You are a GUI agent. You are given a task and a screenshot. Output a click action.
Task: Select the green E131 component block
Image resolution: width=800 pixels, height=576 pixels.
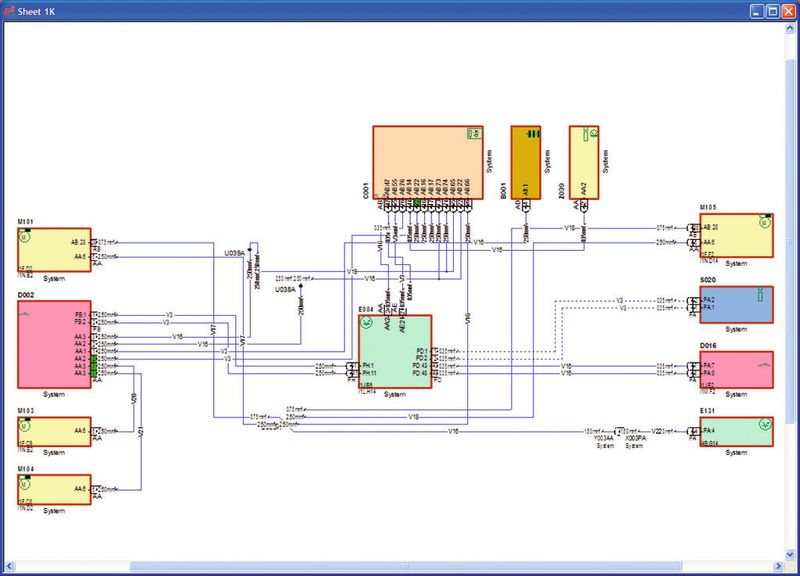[736, 432]
